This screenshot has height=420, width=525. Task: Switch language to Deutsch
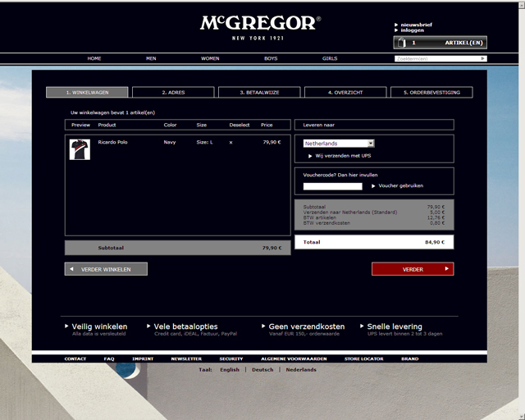point(262,370)
